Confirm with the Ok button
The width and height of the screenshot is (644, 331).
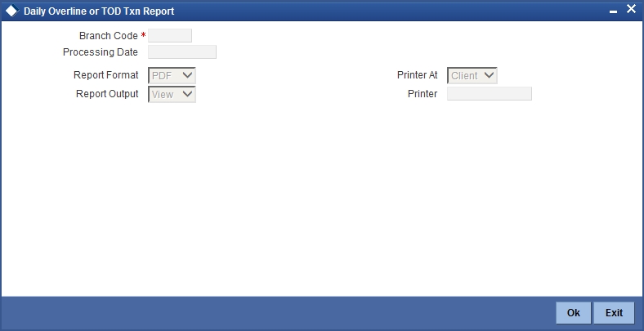(574, 313)
